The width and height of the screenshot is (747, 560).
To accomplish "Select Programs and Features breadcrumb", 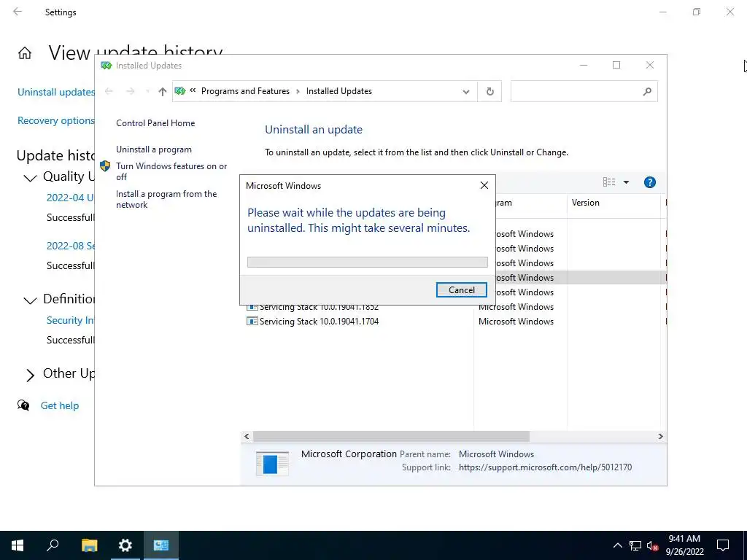I will point(245,91).
